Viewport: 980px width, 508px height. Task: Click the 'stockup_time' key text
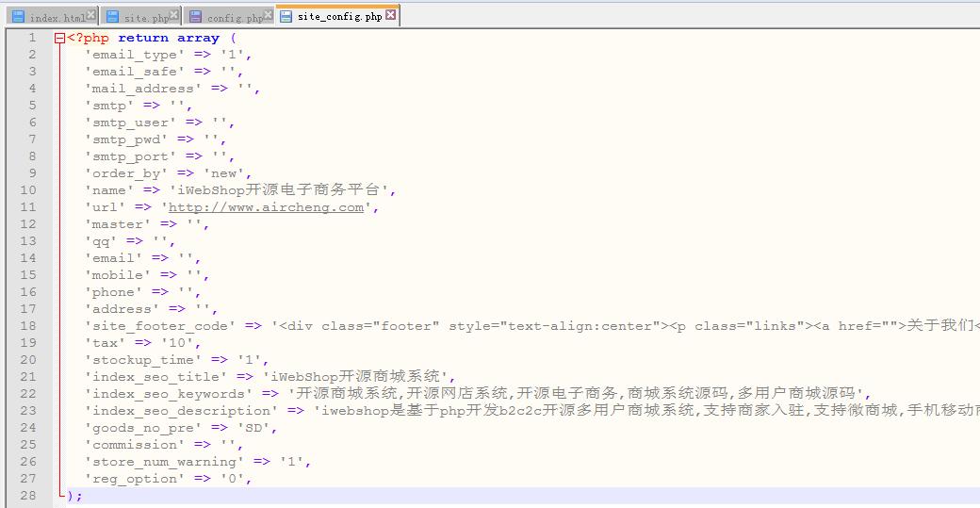pyautogui.click(x=142, y=360)
